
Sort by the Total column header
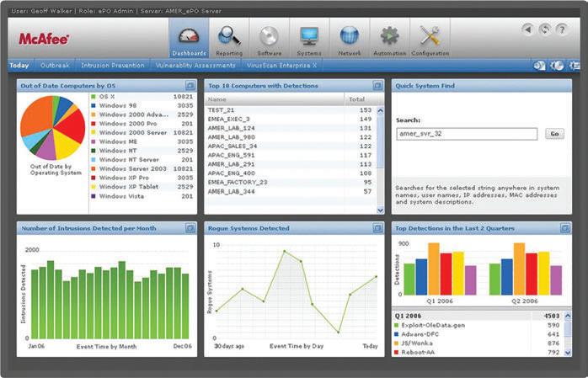coord(364,99)
